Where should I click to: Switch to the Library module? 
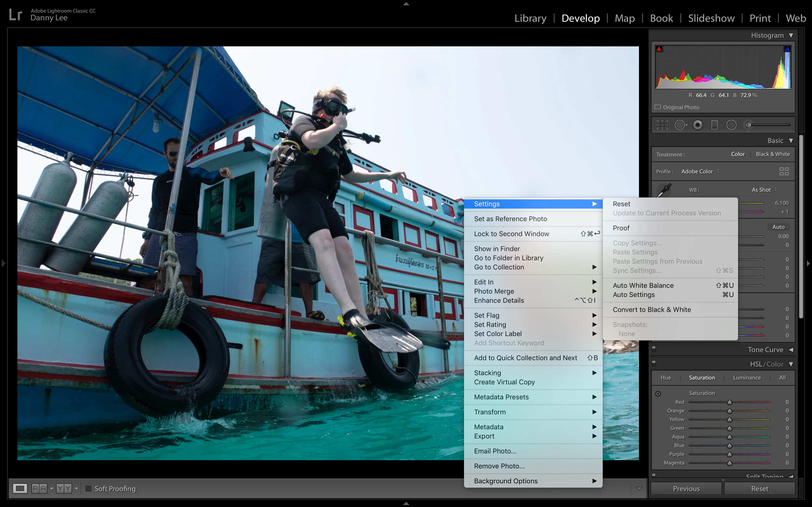(530, 18)
